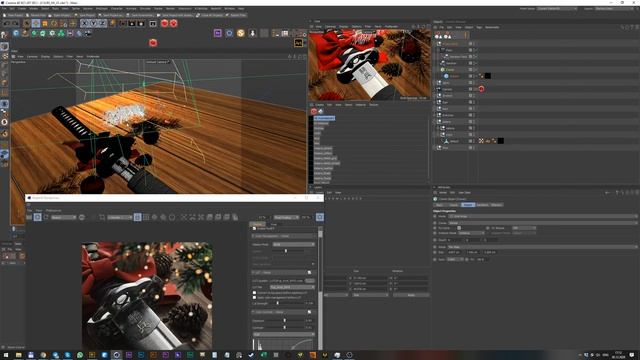Switch to the highlighted Object tab in Attribute Manager

tap(468, 204)
